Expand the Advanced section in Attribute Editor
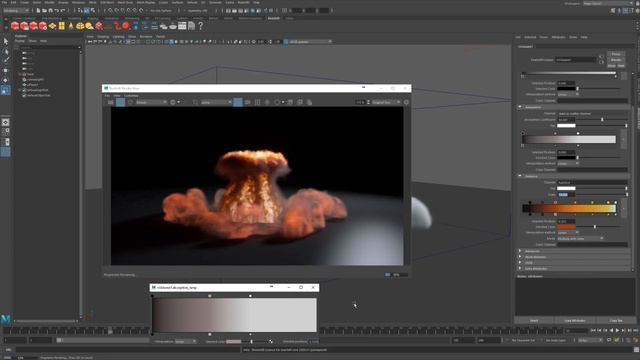The height and width of the screenshot is (360, 640). point(520,251)
